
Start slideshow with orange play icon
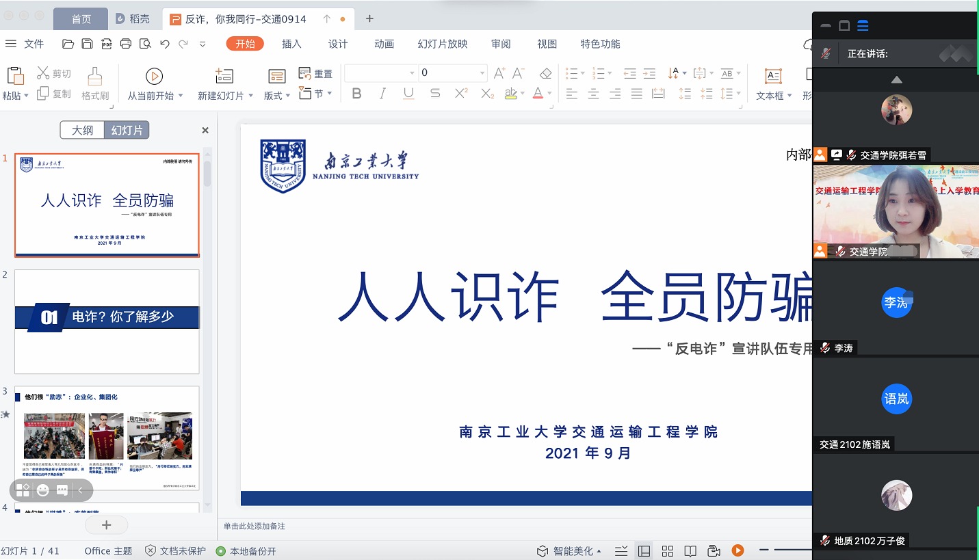tap(737, 550)
